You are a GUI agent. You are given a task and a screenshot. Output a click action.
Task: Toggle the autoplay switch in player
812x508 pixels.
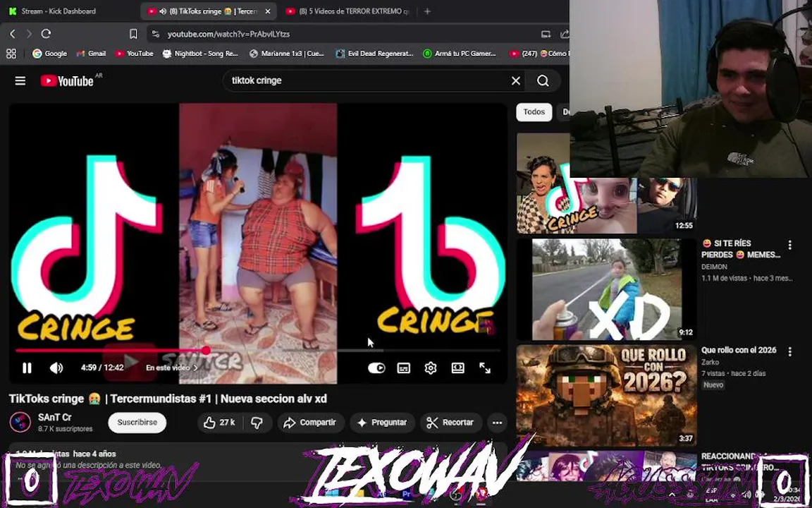[x=376, y=368]
